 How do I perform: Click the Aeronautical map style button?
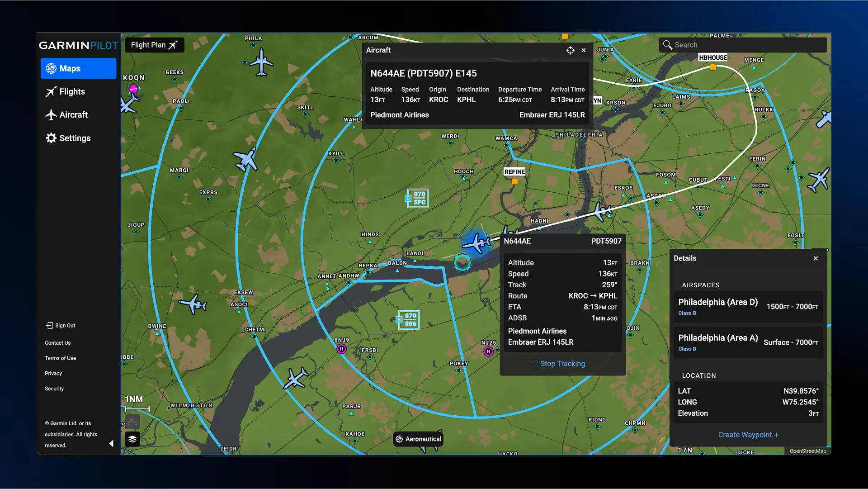tap(418, 439)
